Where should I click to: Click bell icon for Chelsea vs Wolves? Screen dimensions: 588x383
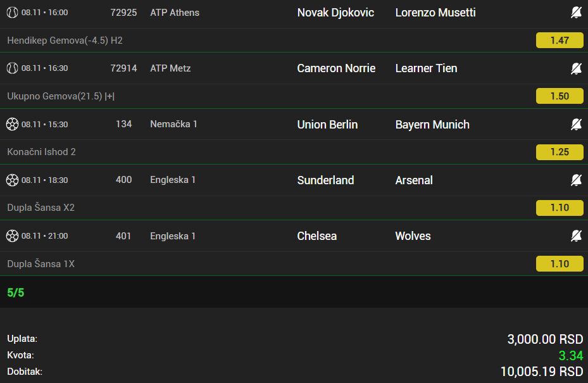[x=576, y=236]
